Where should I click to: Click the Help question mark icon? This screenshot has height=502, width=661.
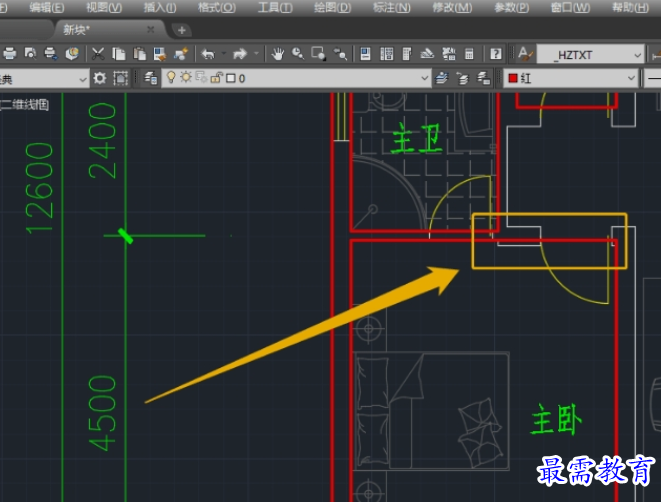(x=496, y=54)
